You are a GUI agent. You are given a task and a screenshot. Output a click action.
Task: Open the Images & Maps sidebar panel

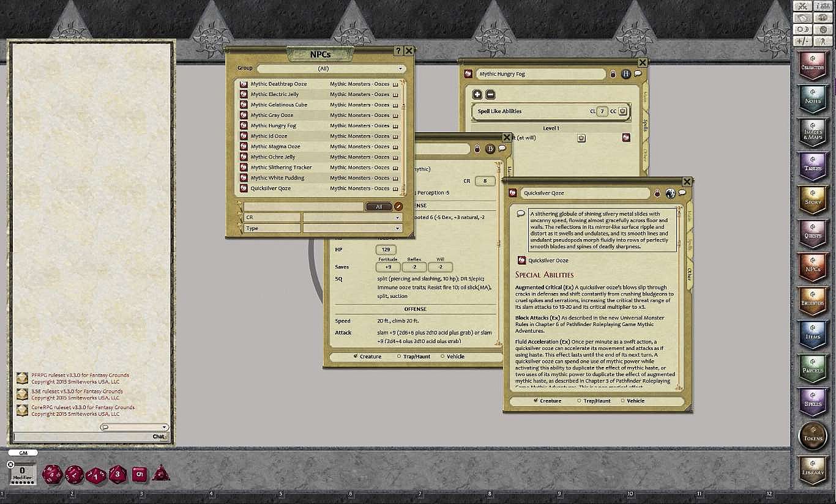(812, 132)
